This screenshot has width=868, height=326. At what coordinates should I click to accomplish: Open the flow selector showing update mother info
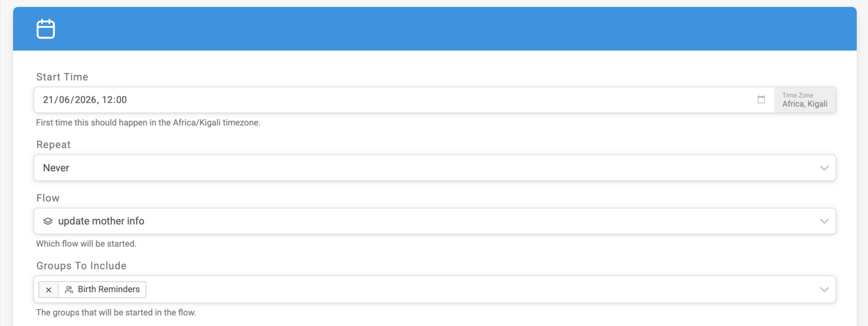pos(435,221)
